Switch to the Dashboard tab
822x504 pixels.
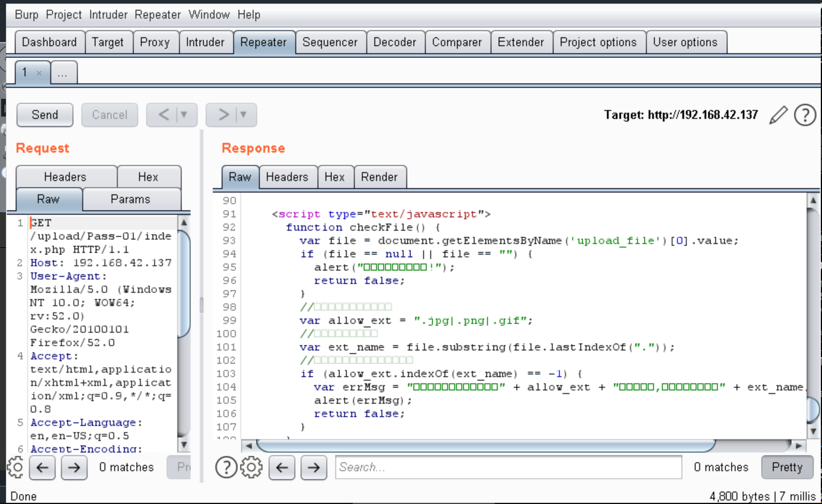coord(50,43)
